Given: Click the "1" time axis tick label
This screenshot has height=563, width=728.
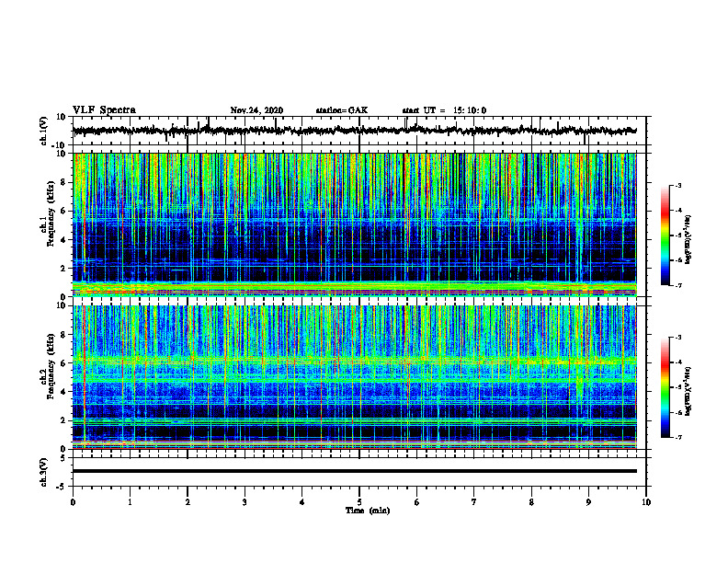Looking at the screenshot, I should pyautogui.click(x=130, y=502).
